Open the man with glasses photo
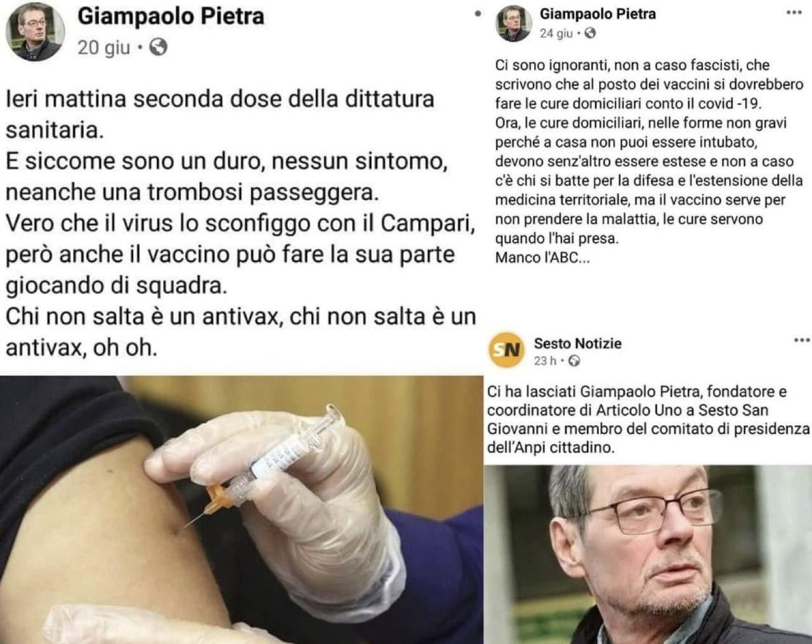Image resolution: width=812 pixels, height=644 pixels. pos(648,555)
